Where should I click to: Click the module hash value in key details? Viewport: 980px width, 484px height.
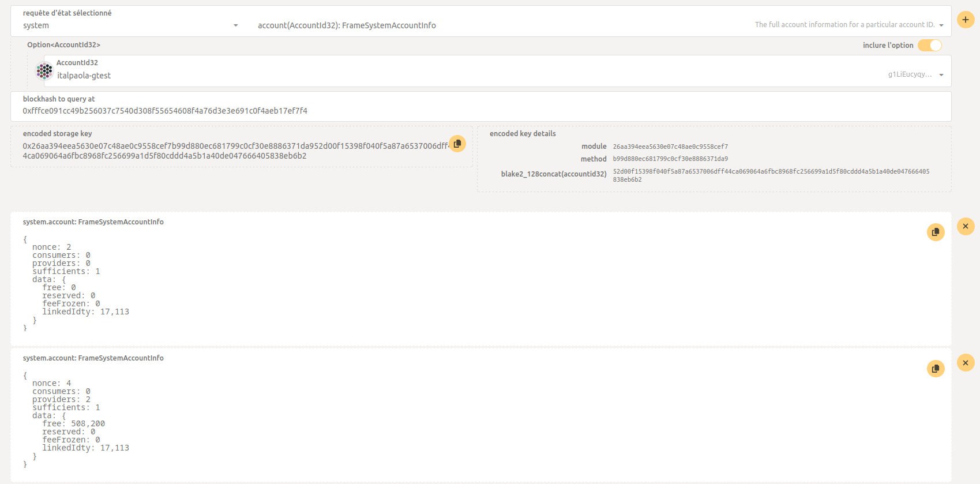pos(670,147)
